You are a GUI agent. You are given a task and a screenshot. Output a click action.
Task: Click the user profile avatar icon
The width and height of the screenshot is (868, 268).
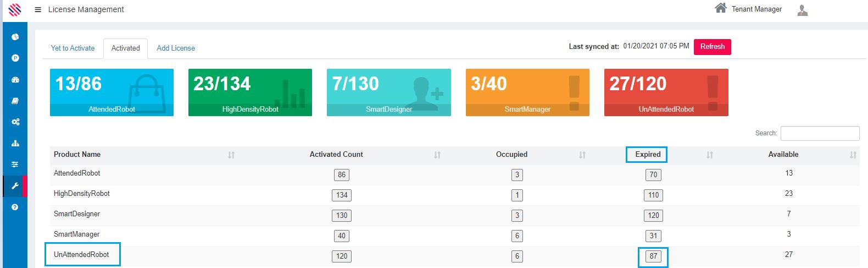pyautogui.click(x=802, y=10)
